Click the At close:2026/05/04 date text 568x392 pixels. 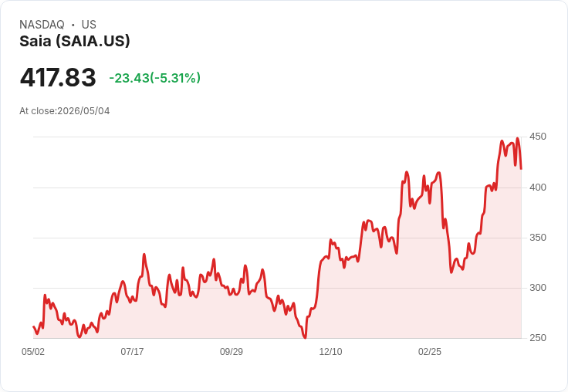click(x=65, y=111)
